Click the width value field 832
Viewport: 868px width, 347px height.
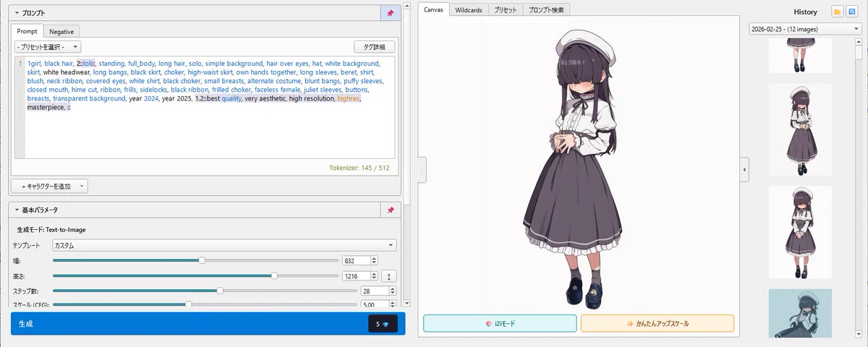pos(355,260)
